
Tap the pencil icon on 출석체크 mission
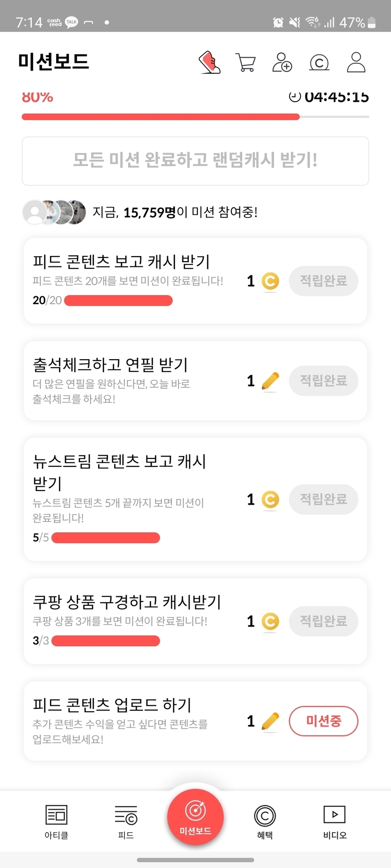tap(270, 381)
